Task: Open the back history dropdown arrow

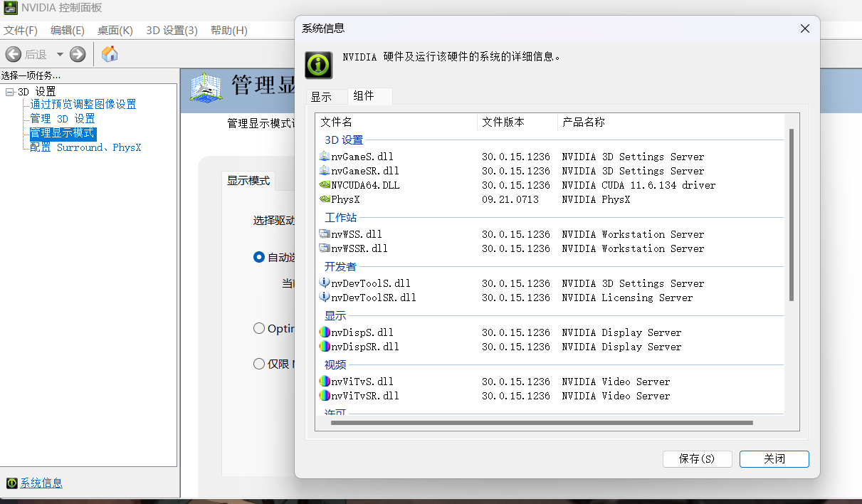Action: coord(60,54)
